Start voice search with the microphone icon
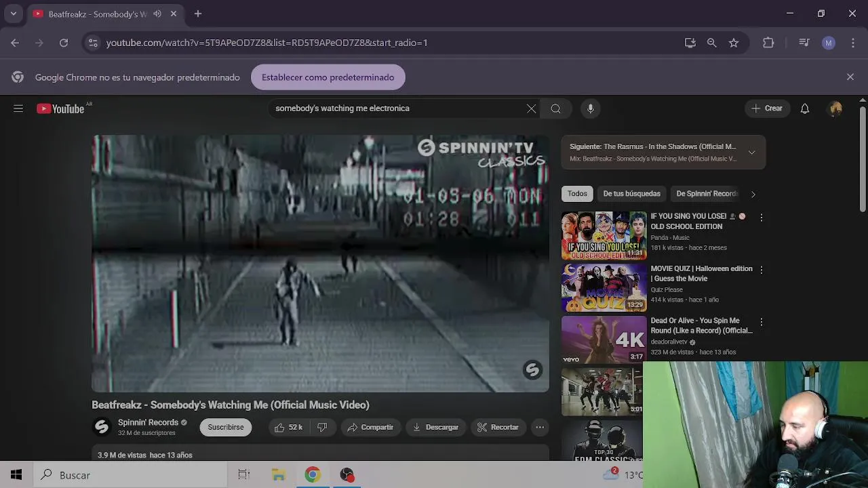Screen dimensions: 868x488 point(591,108)
